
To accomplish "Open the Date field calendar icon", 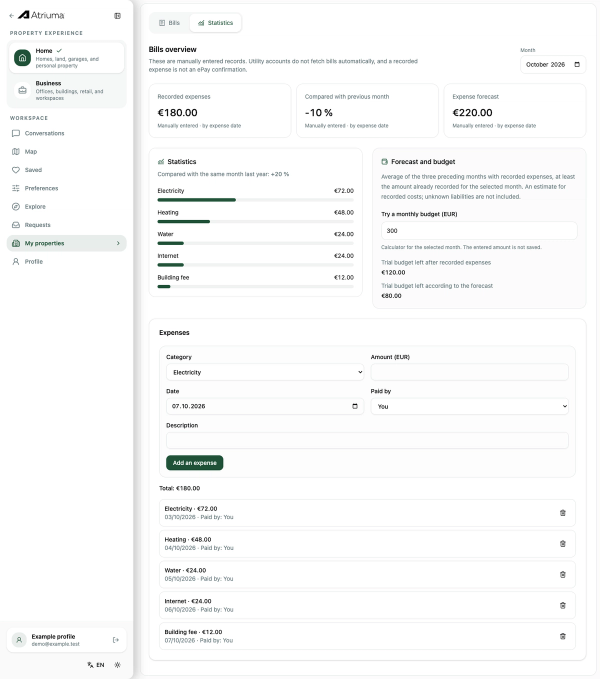I will [355, 406].
